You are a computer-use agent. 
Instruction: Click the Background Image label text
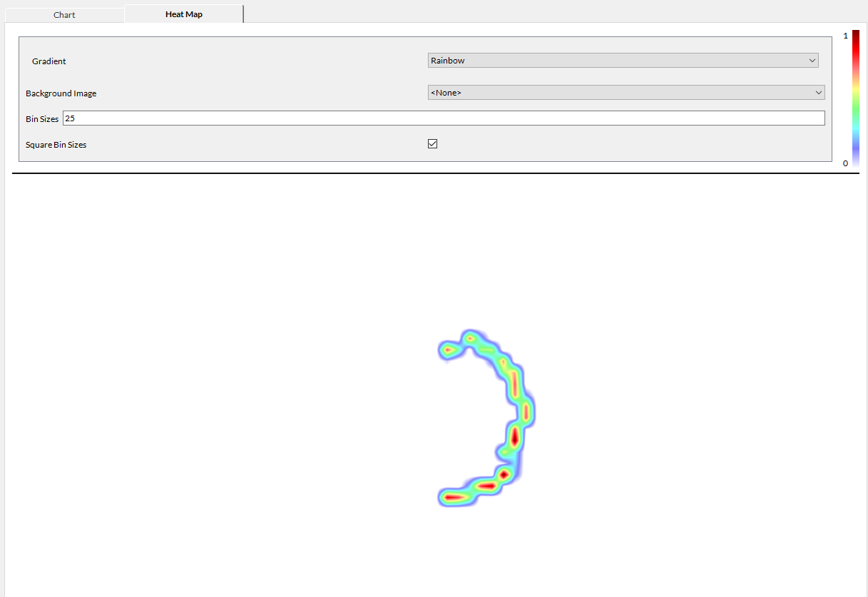point(61,93)
